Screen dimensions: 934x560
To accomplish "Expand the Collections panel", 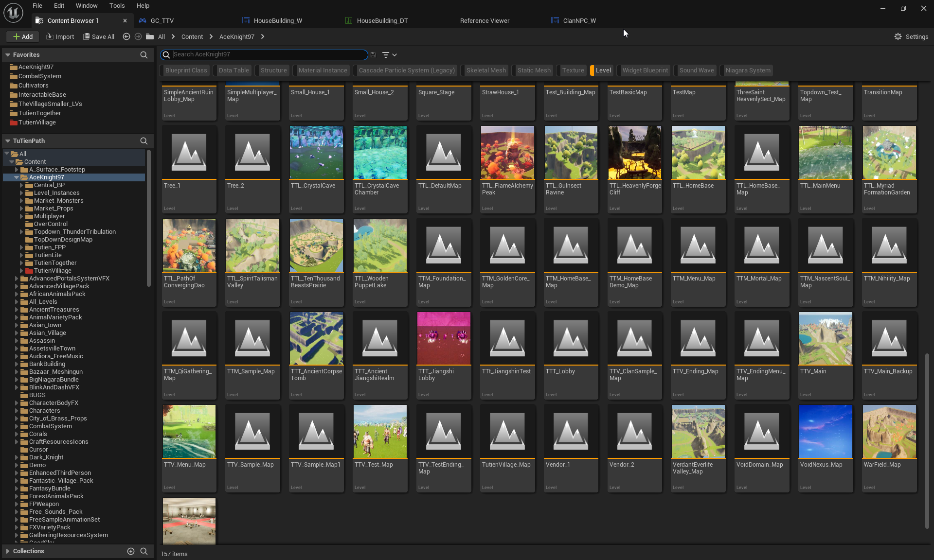I will [x=8, y=551].
